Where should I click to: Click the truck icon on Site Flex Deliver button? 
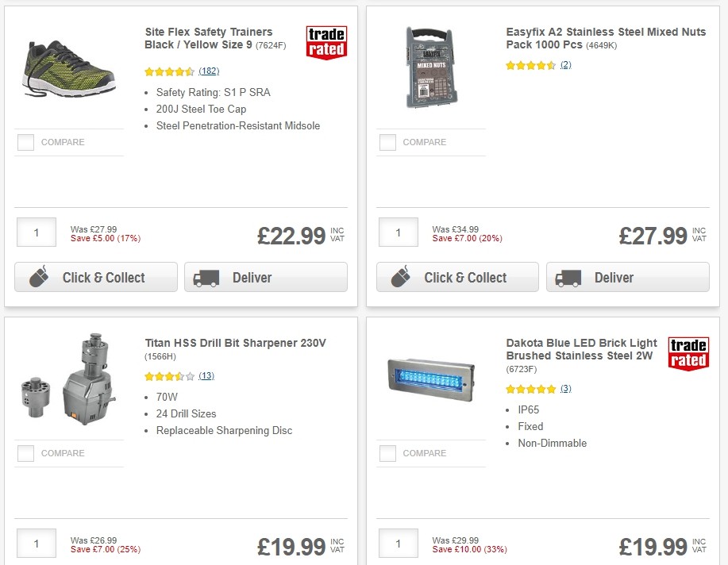click(x=206, y=277)
